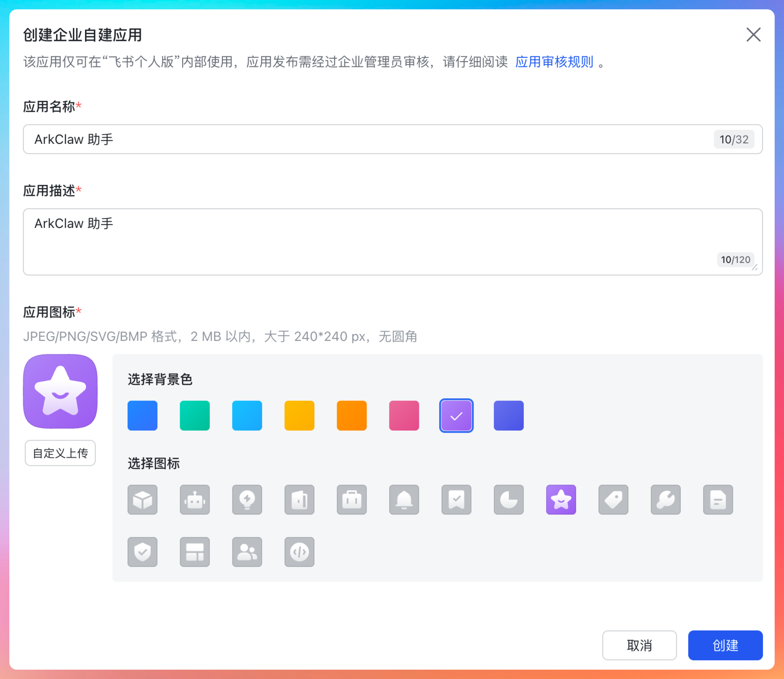Viewport: 784px width, 679px height.
Task: Click the 自定义上传 button
Action: [60, 453]
